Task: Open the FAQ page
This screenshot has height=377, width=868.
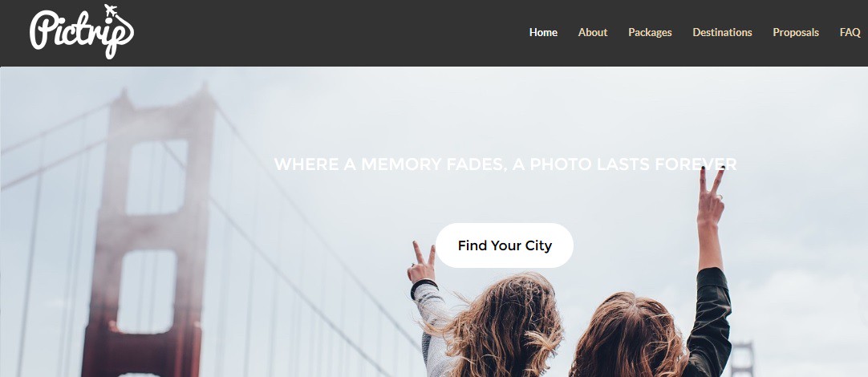Action: coord(850,33)
